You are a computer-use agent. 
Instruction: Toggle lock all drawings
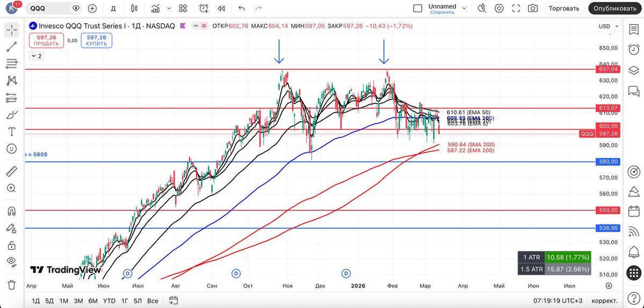pyautogui.click(x=12, y=245)
